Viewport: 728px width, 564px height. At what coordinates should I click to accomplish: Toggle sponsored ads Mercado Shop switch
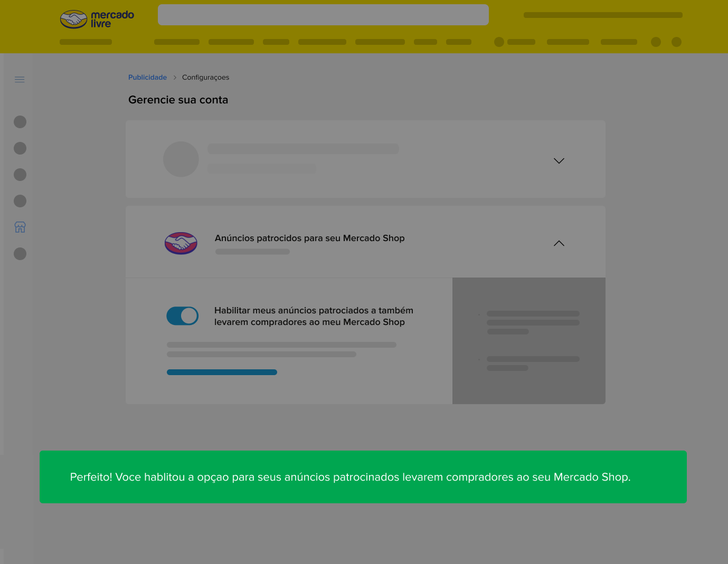[183, 316]
